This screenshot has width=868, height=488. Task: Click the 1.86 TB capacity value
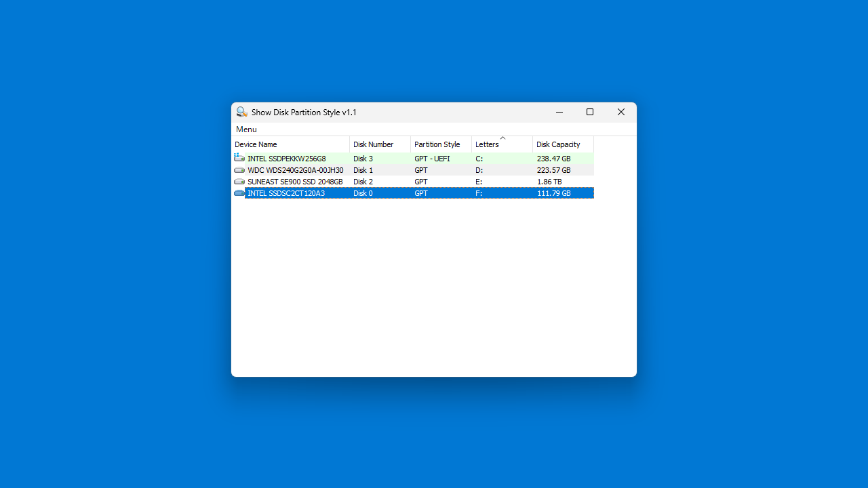click(549, 182)
